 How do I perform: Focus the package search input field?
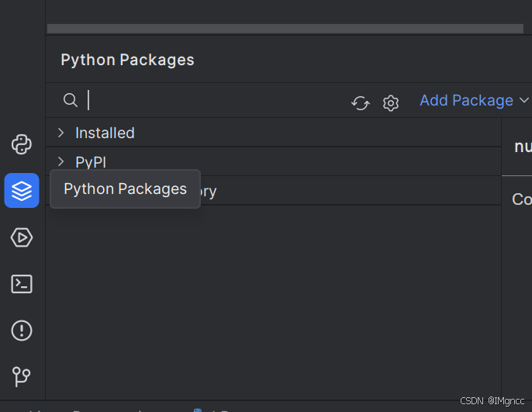tap(217, 100)
